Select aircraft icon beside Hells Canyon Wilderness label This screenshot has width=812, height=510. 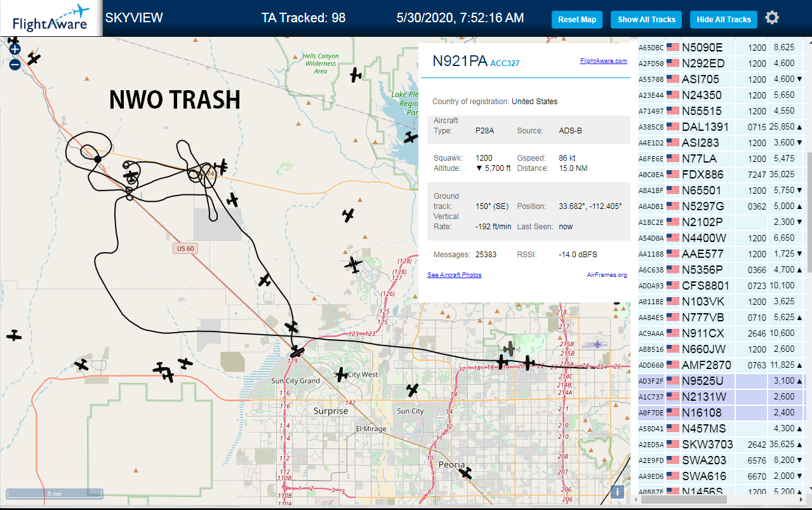point(356,75)
